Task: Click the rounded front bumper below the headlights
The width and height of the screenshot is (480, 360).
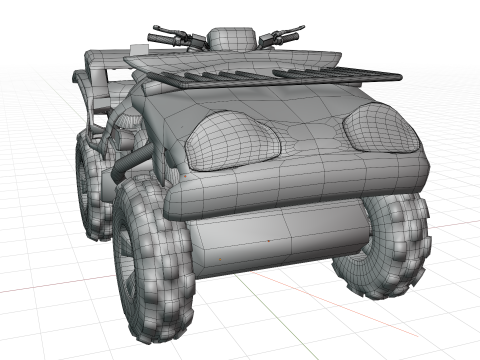Action: tap(297, 188)
